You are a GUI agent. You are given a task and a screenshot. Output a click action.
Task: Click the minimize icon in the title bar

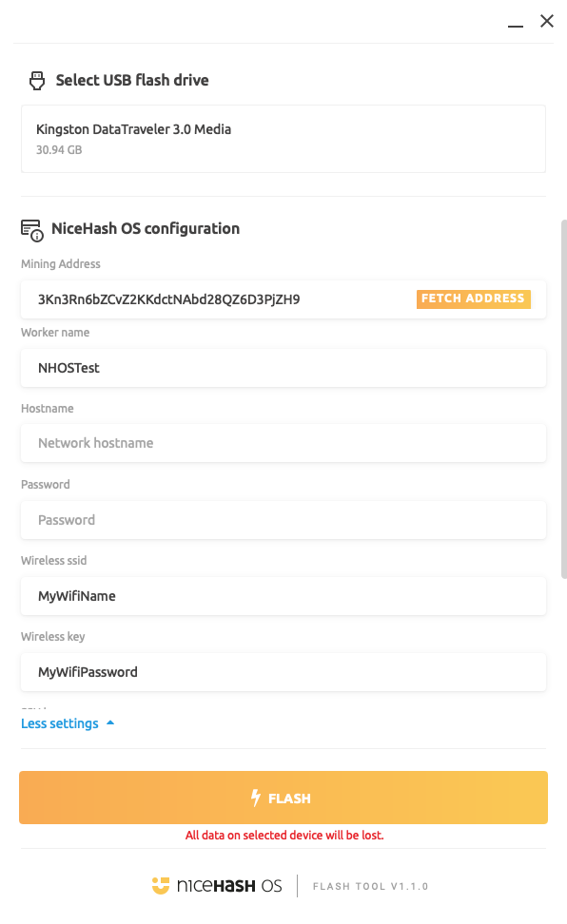tap(515, 25)
